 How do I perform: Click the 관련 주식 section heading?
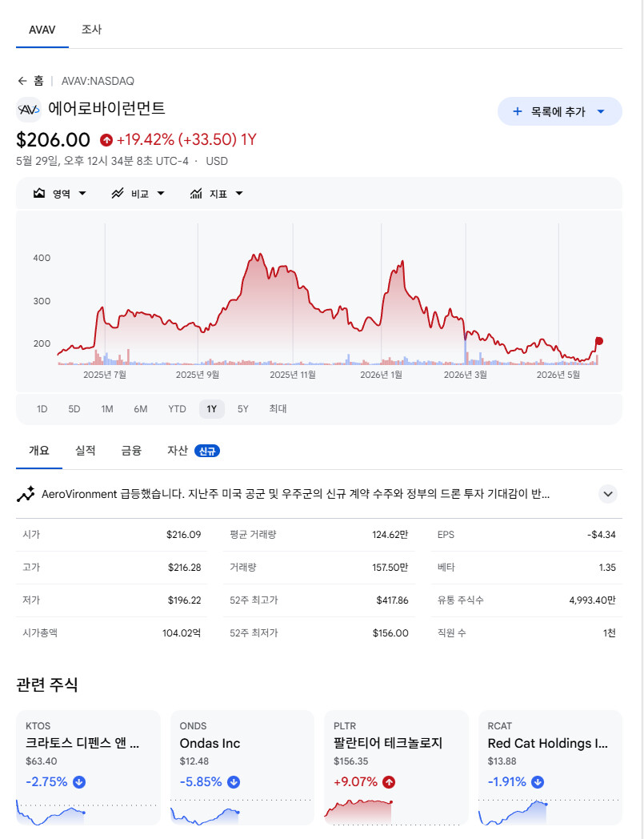[47, 684]
